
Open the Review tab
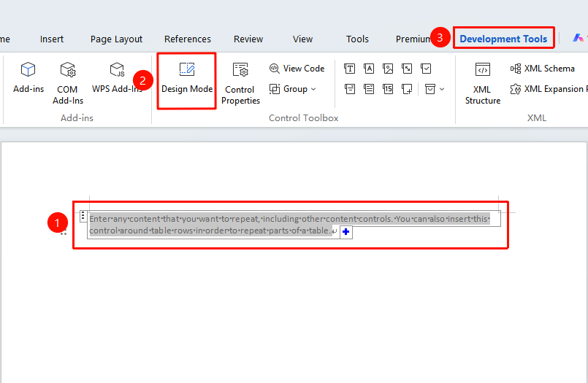[x=248, y=39]
